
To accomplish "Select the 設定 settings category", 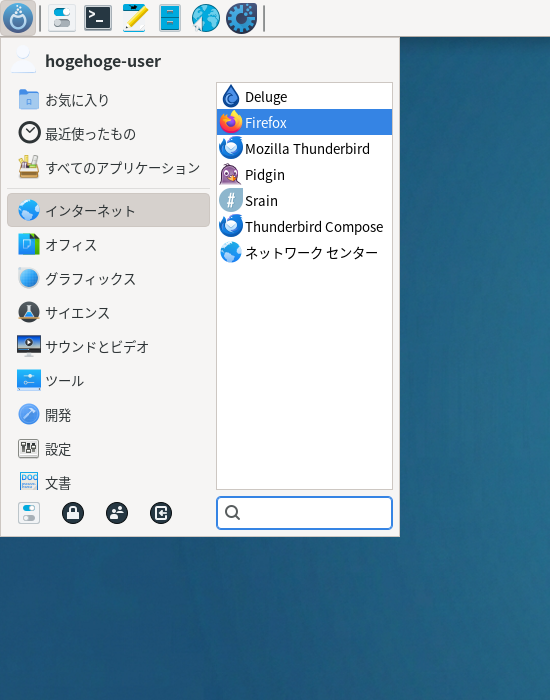I will [108, 449].
